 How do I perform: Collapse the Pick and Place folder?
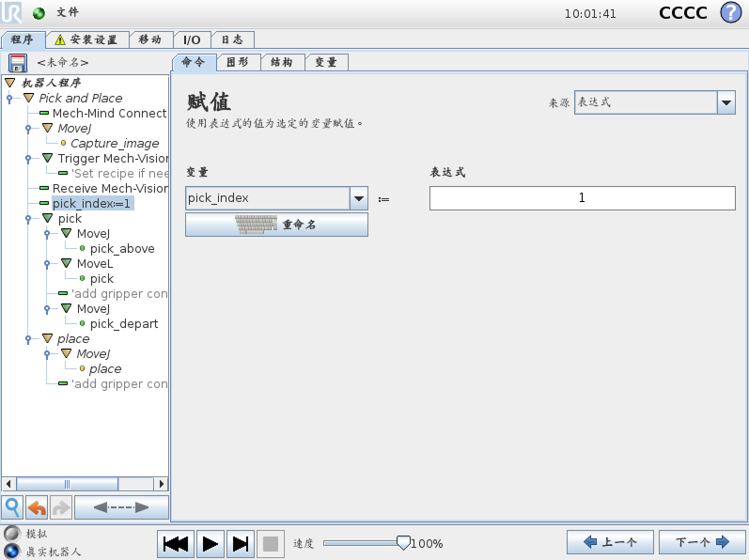pos(28,98)
